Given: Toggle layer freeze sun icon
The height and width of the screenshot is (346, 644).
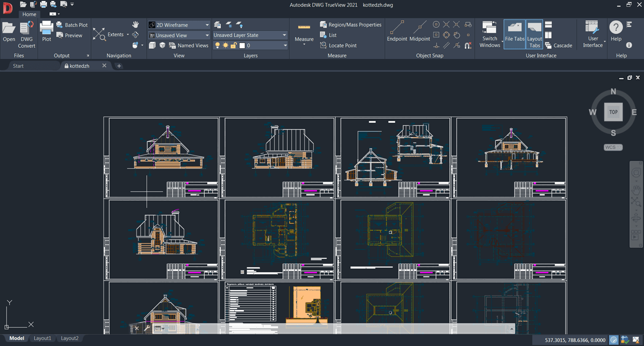Looking at the screenshot, I should click(226, 45).
